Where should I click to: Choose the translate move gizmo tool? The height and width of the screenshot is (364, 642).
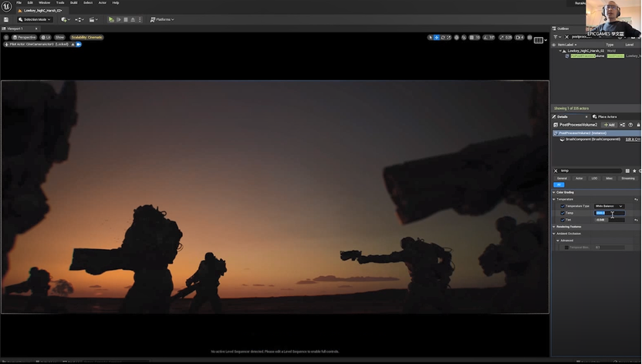coord(437,37)
